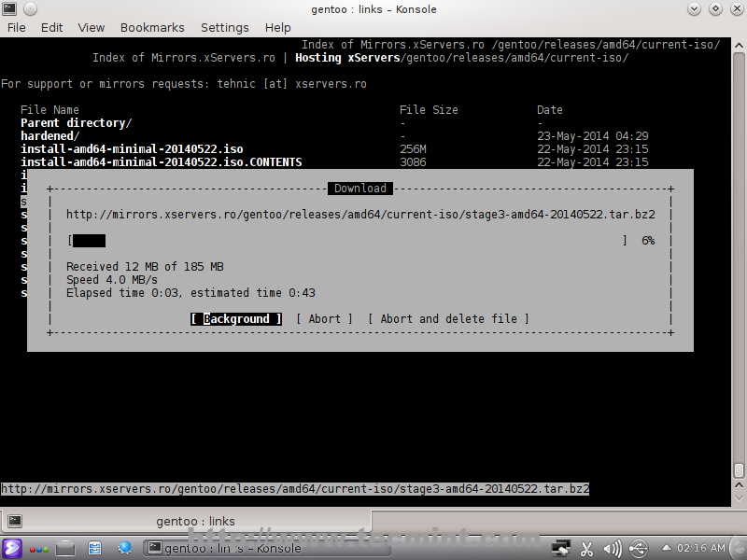Select the gentoo : links terminal tab
The width and height of the screenshot is (747, 560).
click(195, 521)
